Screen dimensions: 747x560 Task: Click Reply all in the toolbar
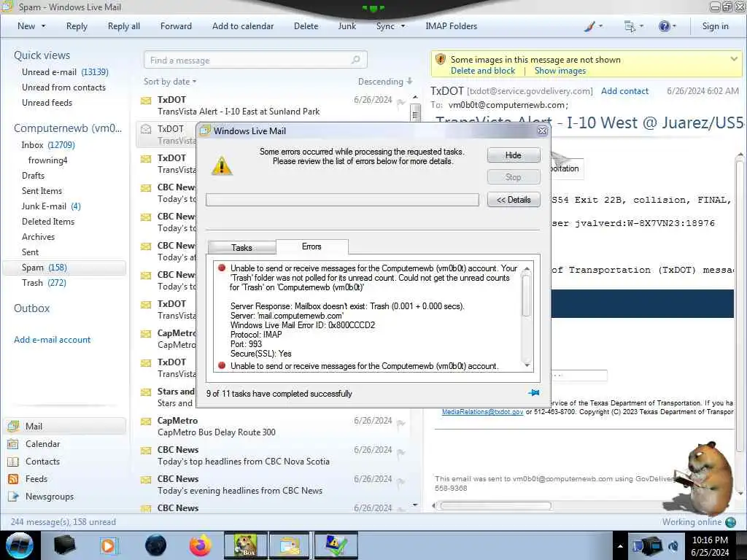[x=124, y=26]
